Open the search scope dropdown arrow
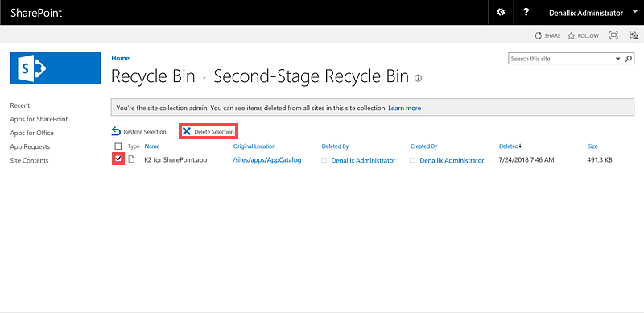 point(617,59)
